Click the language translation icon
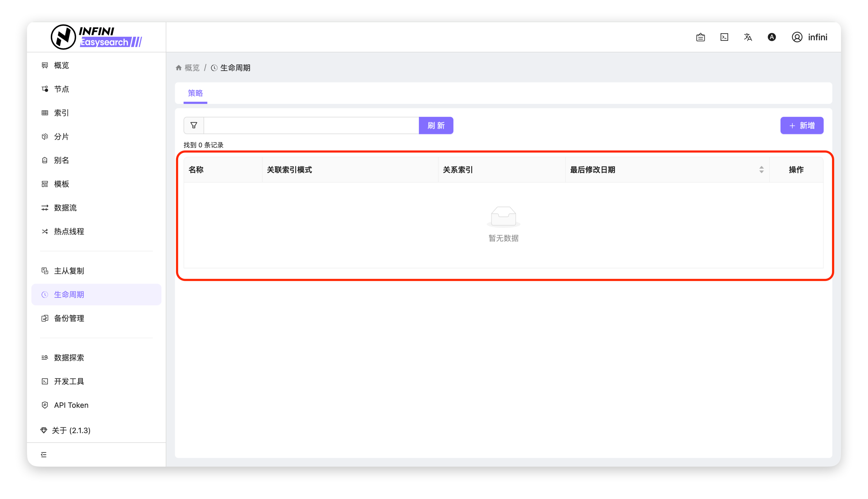Image resolution: width=868 pixels, height=499 pixels. point(748,37)
